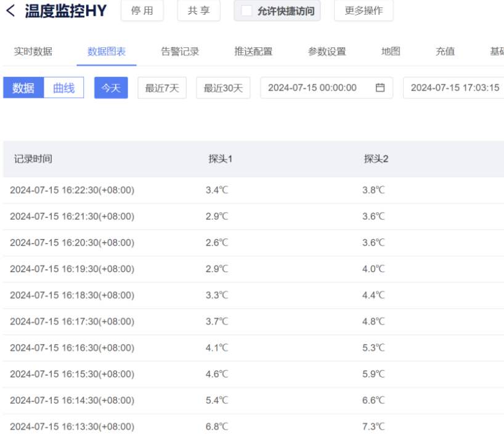
Task: Enable the 允许快捷访问 checkbox
Action: [246, 11]
